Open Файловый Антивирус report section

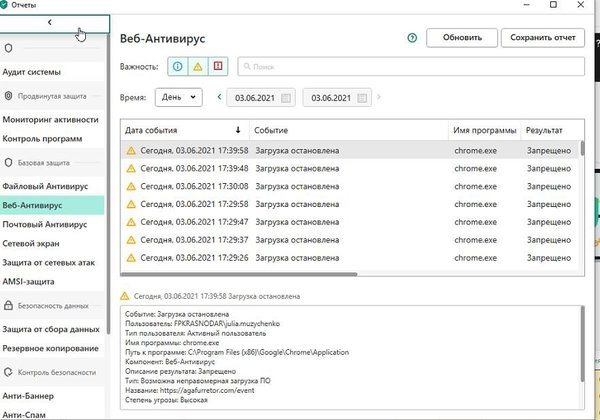click(45, 187)
